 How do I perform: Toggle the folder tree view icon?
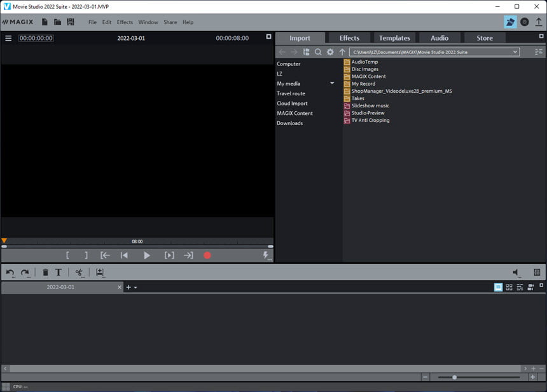(307, 52)
